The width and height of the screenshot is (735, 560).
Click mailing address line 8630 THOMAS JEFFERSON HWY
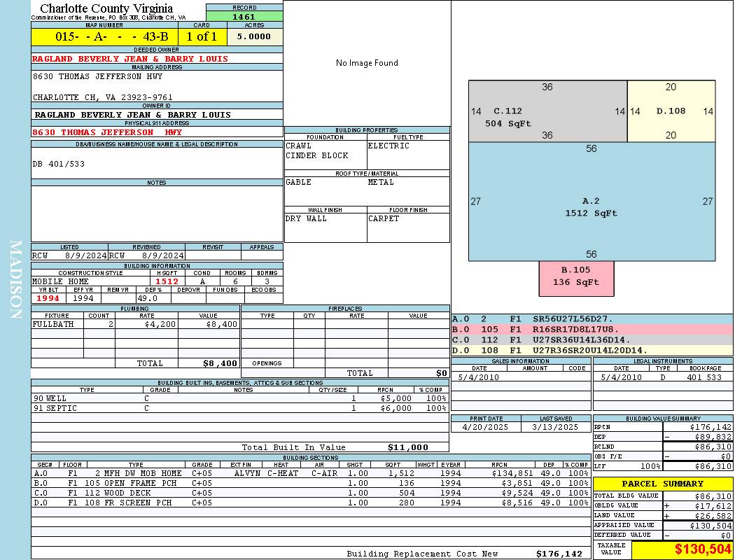97,76
